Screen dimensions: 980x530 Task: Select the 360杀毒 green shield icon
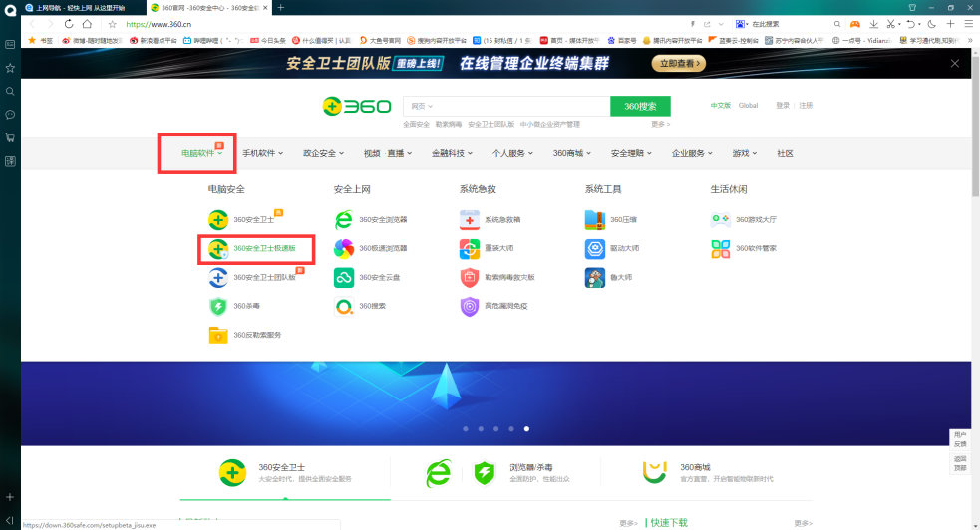tap(218, 306)
